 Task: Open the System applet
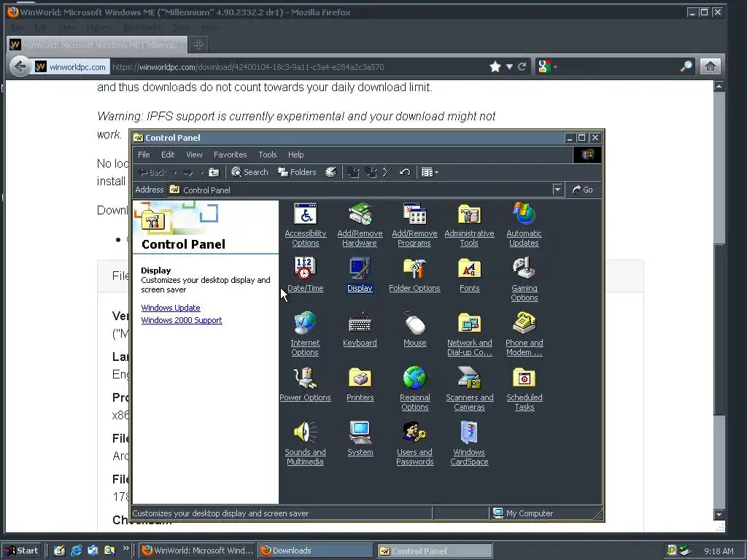coord(360,438)
